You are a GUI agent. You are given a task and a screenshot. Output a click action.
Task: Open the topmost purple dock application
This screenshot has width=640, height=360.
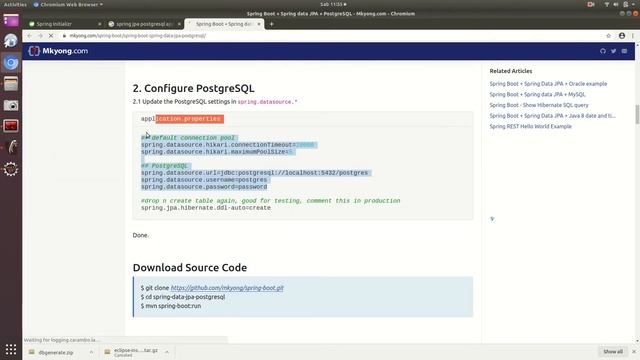[x=11, y=20]
